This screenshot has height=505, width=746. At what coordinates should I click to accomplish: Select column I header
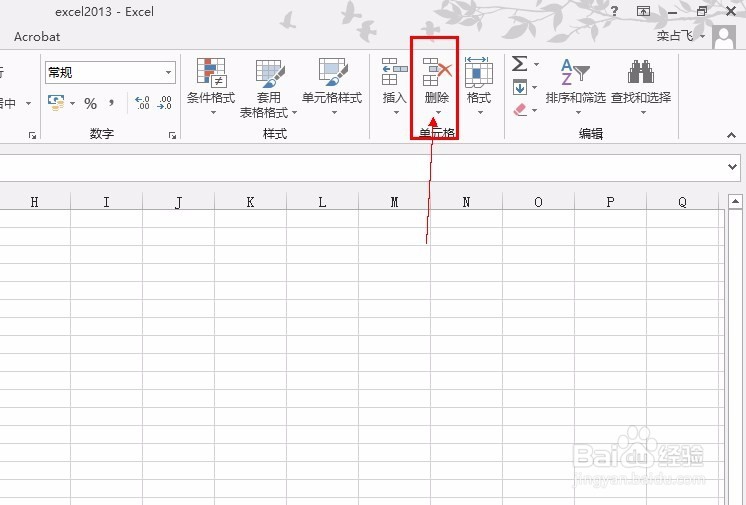(107, 202)
